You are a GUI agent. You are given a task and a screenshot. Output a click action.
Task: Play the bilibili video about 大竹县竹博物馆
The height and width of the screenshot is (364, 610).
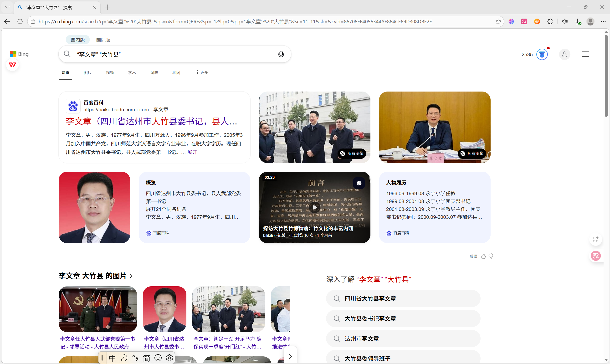pyautogui.click(x=314, y=208)
